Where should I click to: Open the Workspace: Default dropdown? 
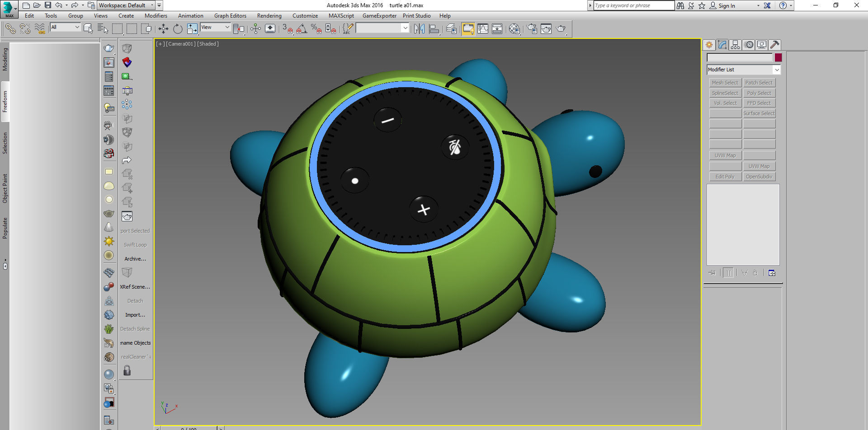tap(127, 5)
